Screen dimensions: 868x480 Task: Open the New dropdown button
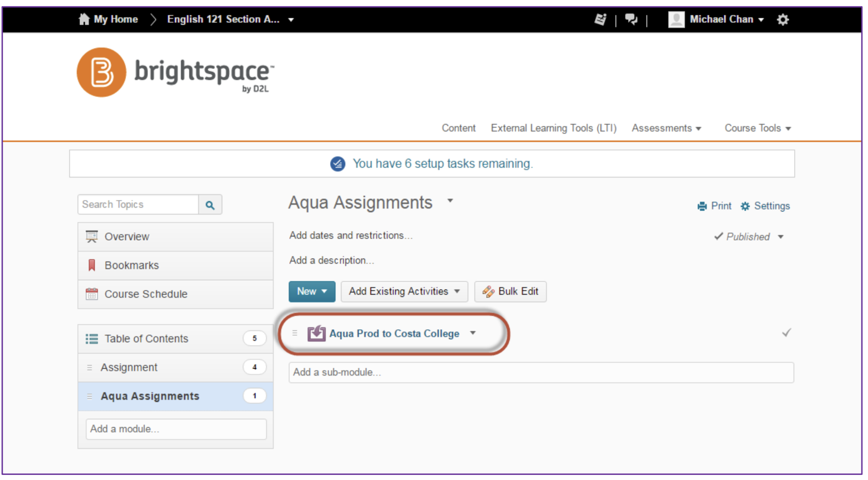pyautogui.click(x=312, y=291)
